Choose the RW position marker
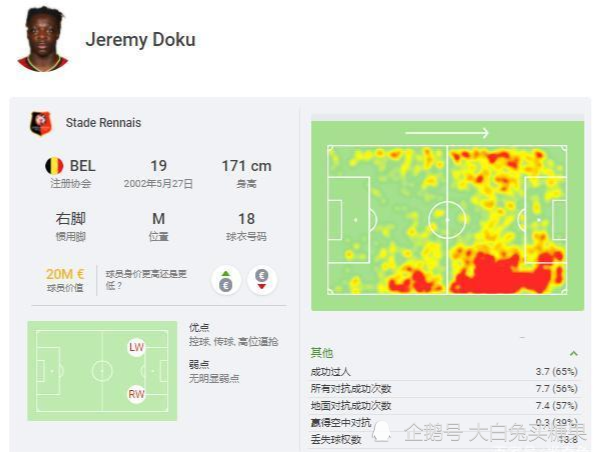 click(136, 394)
